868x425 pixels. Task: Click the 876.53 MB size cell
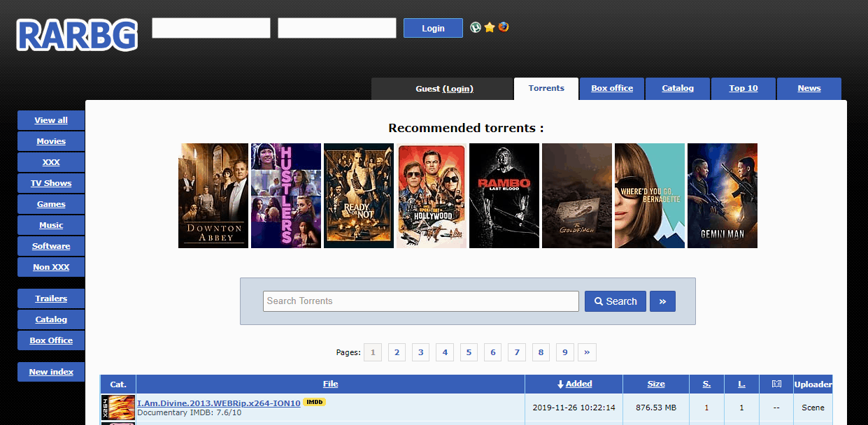click(x=656, y=408)
